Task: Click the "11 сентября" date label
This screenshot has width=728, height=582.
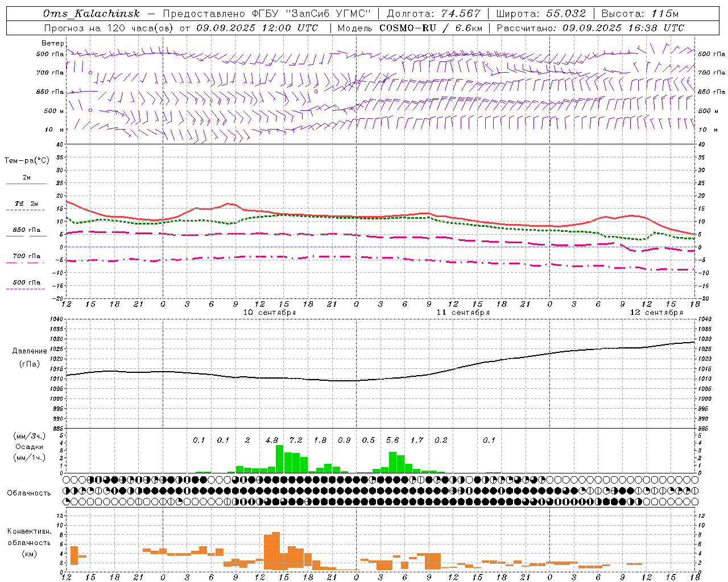Action: point(463,313)
